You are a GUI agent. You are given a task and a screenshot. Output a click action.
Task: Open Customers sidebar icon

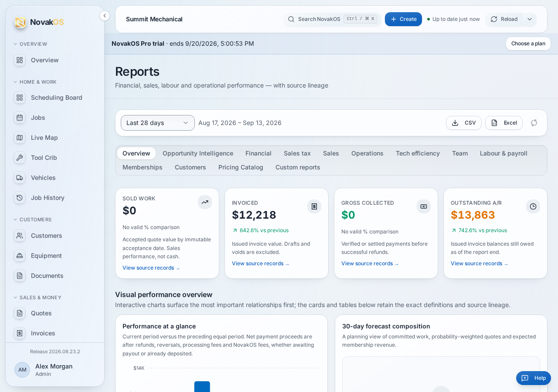pos(20,236)
